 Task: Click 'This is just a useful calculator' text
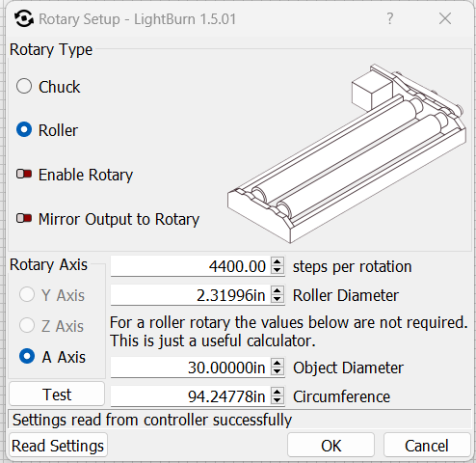coord(213,340)
